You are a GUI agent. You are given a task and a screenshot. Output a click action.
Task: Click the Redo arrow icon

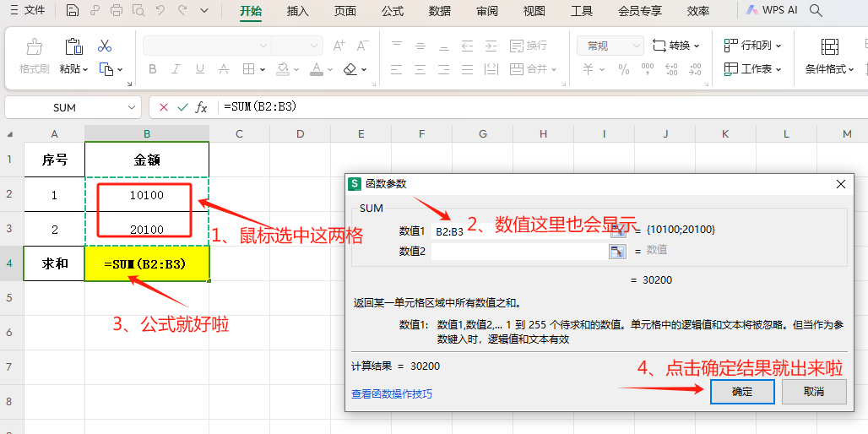pos(182,10)
